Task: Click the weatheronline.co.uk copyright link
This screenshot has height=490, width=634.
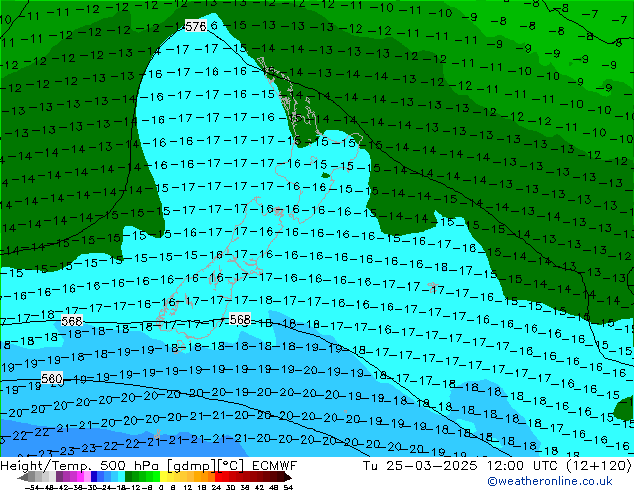Action: pos(550,481)
